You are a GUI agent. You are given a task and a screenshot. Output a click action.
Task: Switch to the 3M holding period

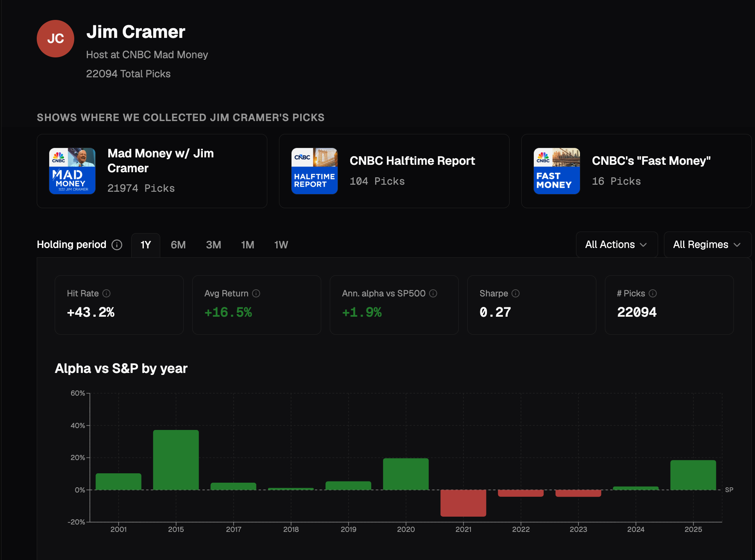(213, 245)
